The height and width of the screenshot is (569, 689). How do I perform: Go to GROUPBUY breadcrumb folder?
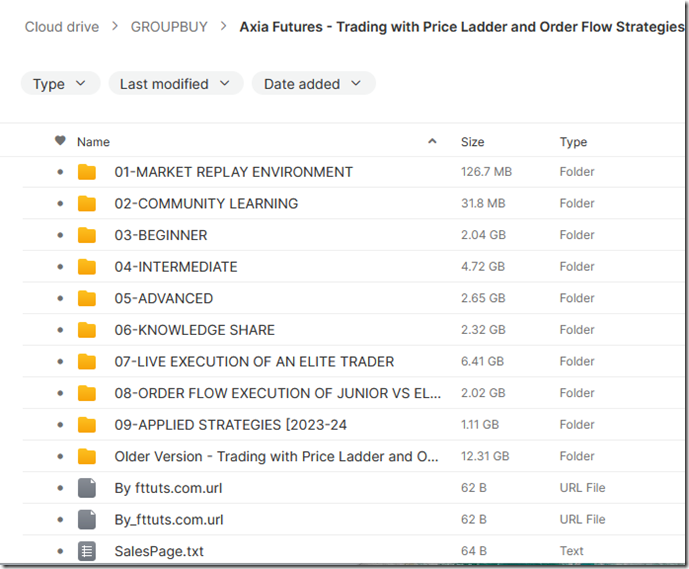pos(169,27)
